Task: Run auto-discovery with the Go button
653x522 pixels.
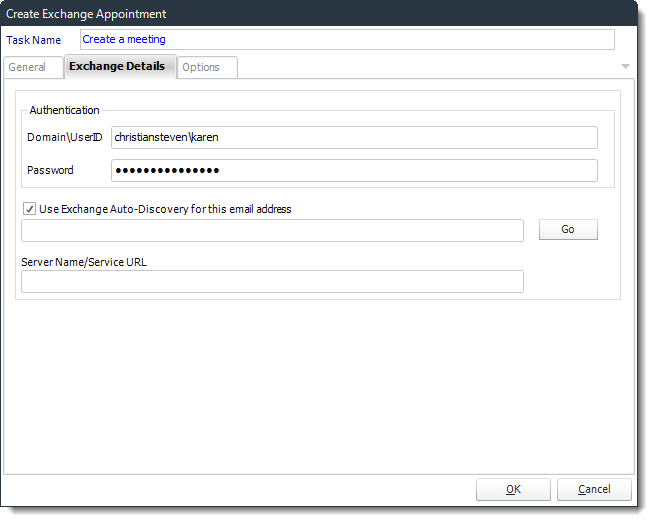Action: [568, 230]
